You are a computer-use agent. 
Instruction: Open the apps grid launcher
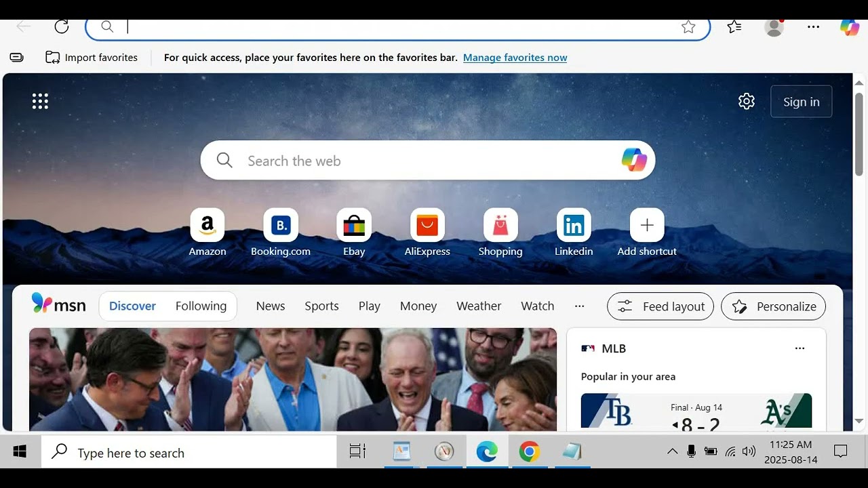pyautogui.click(x=40, y=102)
